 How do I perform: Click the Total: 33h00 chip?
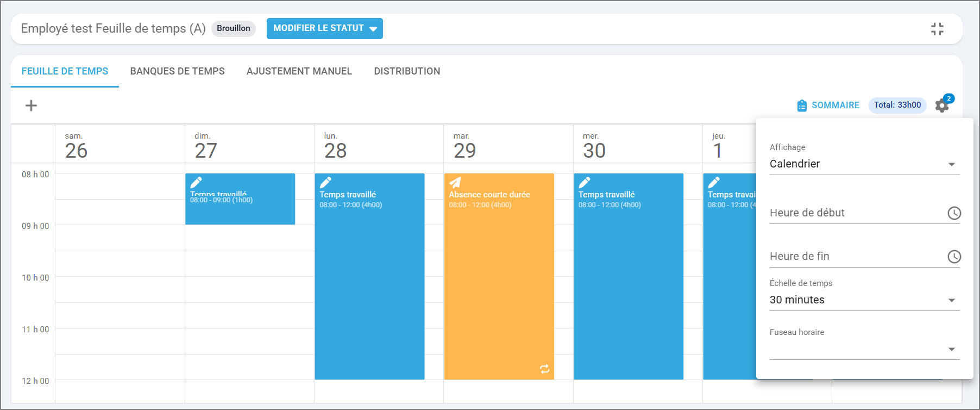(x=897, y=105)
